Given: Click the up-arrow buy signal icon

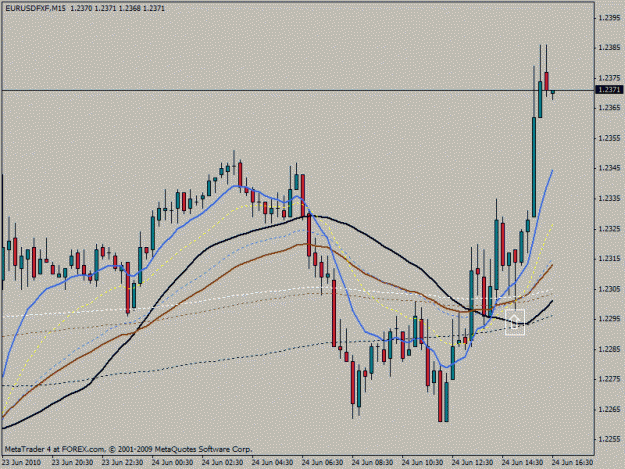Looking at the screenshot, I should 515,322.
